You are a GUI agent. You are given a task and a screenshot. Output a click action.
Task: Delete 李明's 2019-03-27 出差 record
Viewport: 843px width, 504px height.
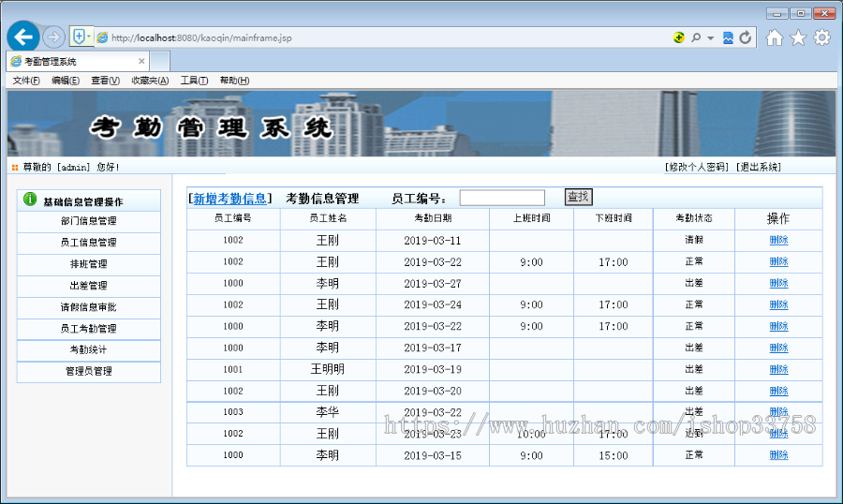[x=778, y=283]
